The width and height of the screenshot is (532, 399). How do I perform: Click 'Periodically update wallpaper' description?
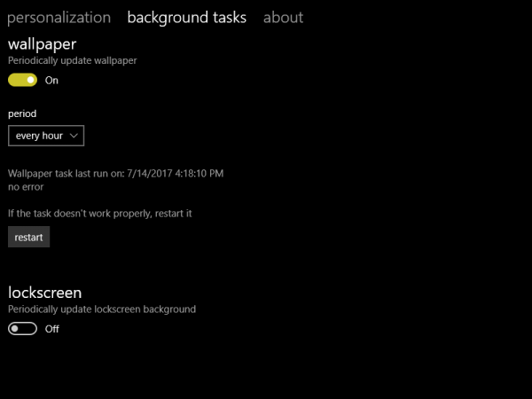pos(73,60)
